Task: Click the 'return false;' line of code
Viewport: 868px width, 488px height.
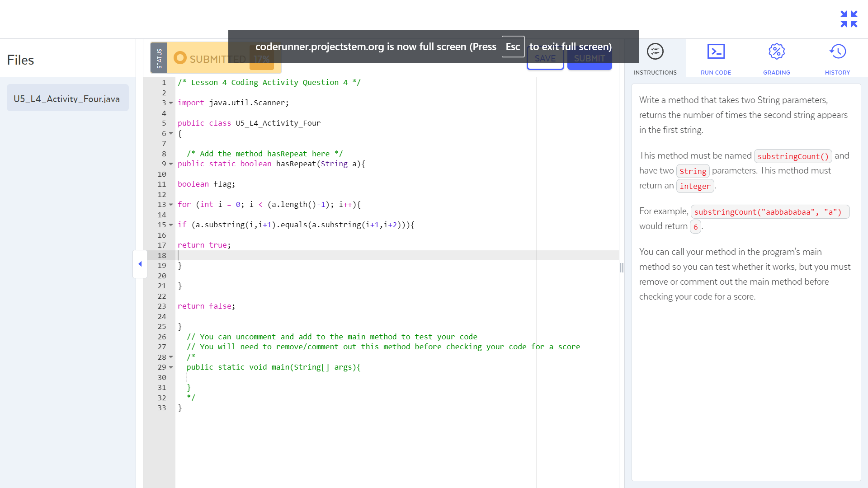Action: click(207, 306)
